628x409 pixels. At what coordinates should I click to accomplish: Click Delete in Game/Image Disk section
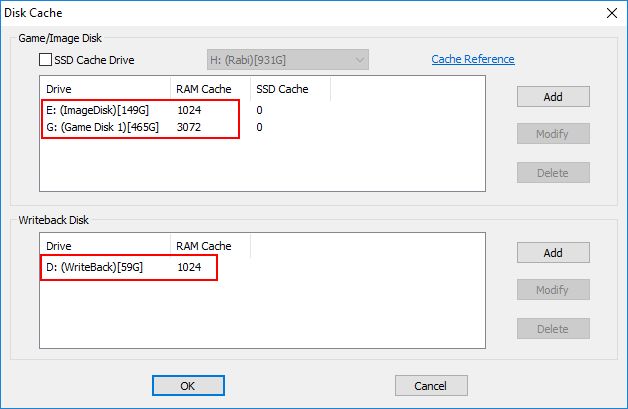pos(553,173)
